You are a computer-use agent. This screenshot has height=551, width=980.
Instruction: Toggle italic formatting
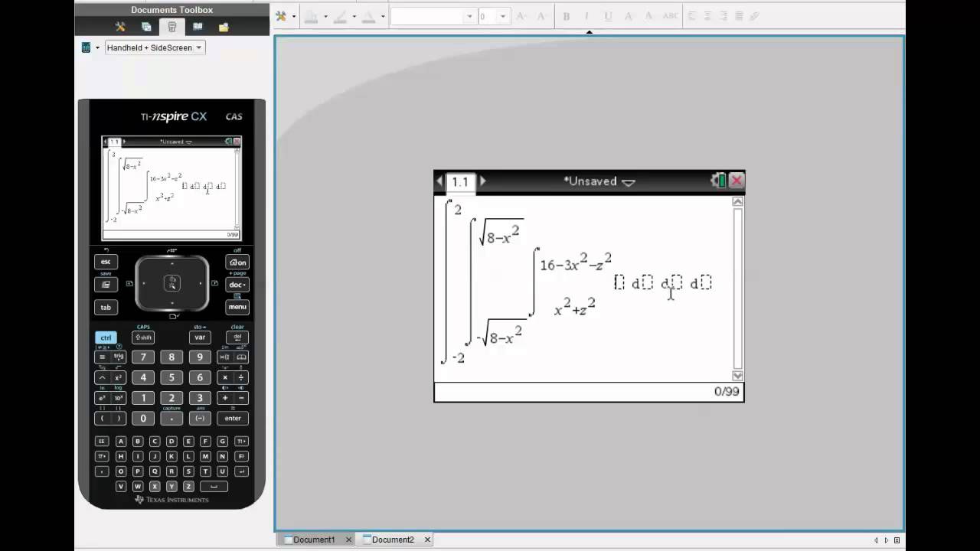tap(586, 16)
